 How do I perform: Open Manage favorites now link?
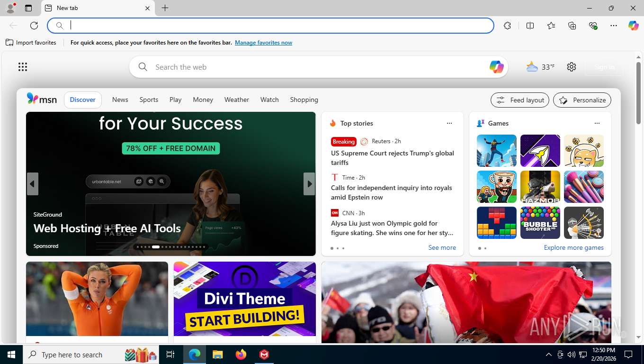[x=263, y=43]
